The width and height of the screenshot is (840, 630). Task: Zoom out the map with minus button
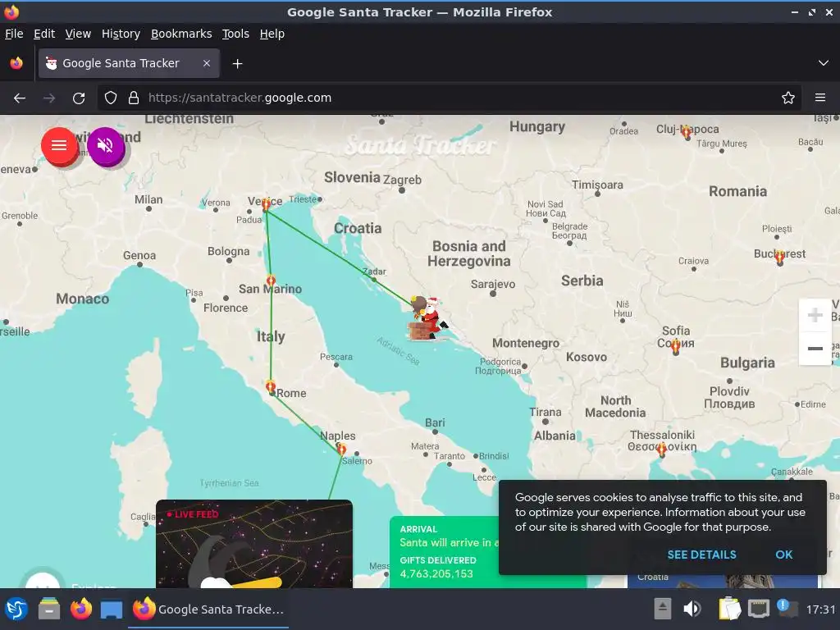tap(815, 349)
